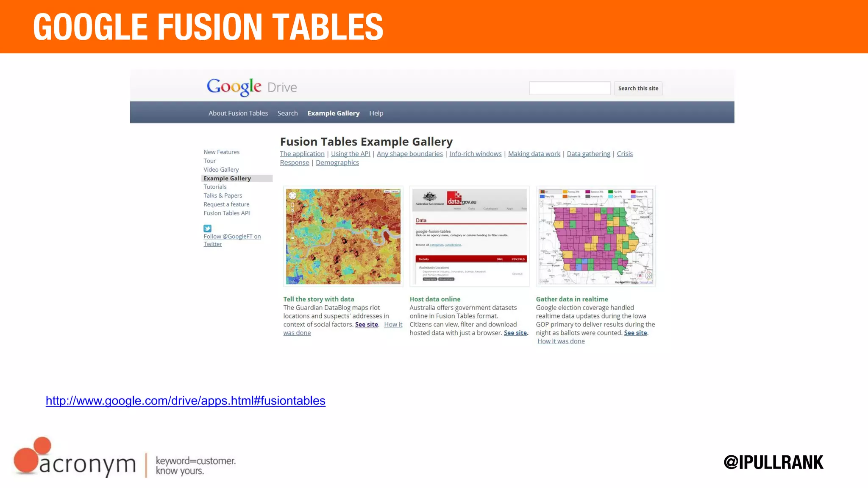Open Tour in sidebar
This screenshot has height=488, width=868.
click(209, 161)
